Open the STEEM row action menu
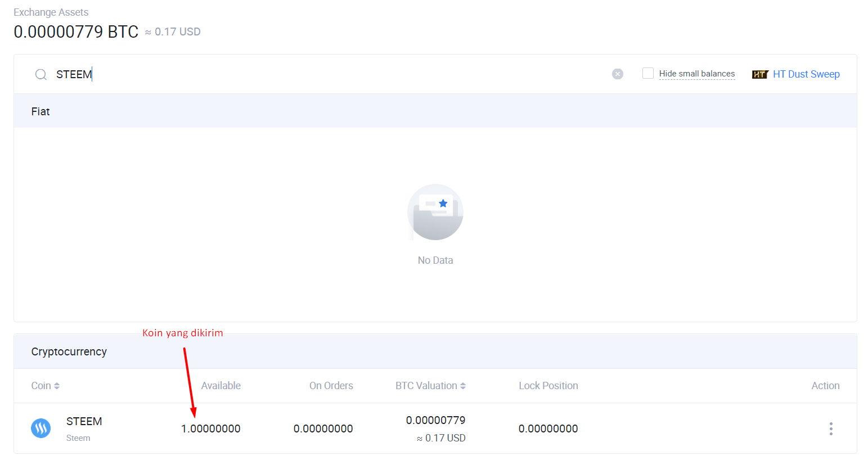868x460 pixels. point(831,429)
